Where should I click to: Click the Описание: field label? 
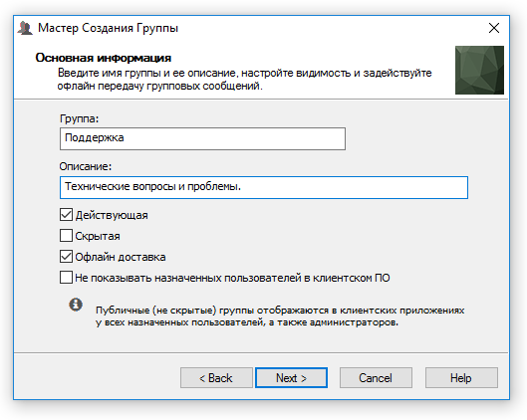(86, 166)
